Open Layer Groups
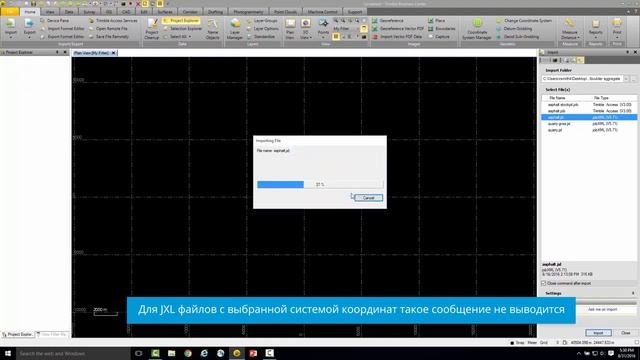This screenshot has width=640, height=360. tap(262, 20)
